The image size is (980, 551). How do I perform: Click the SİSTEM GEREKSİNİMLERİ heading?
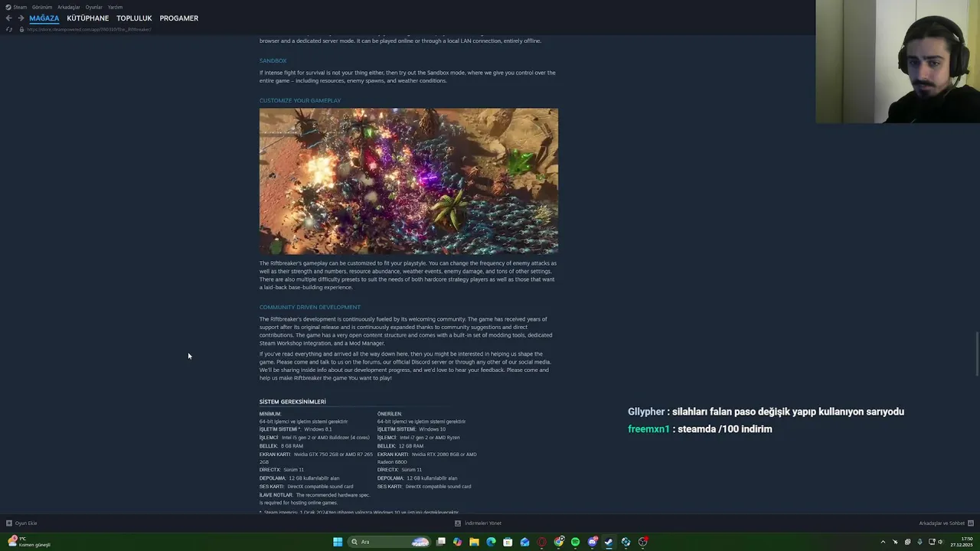tap(292, 402)
